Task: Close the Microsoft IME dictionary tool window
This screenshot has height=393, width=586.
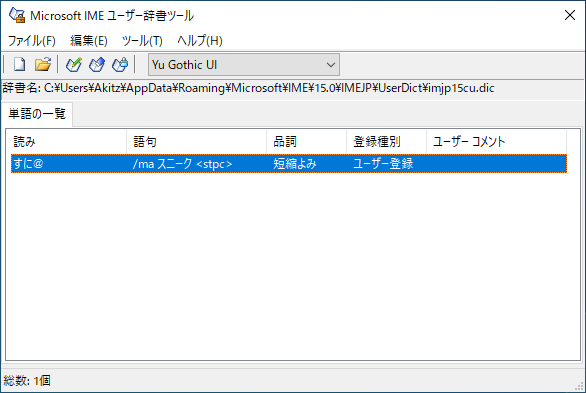Action: 570,15
